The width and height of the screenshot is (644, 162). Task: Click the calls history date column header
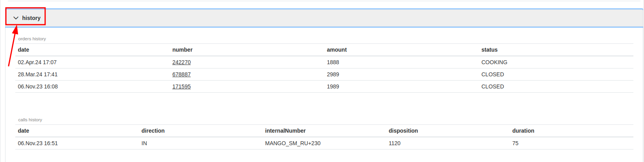point(24,131)
